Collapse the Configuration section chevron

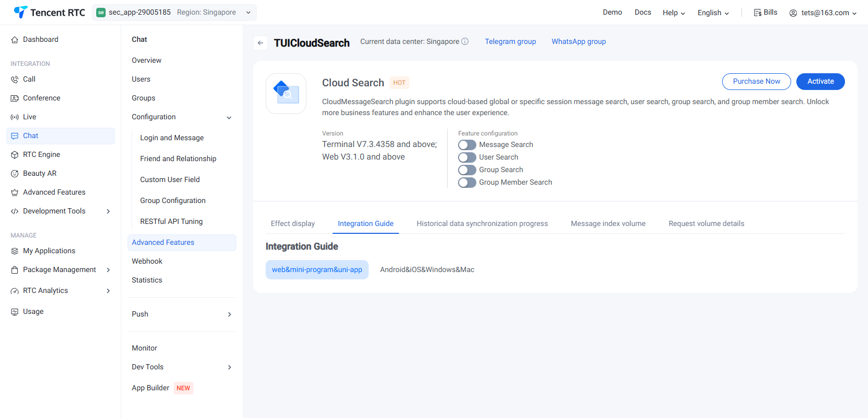(229, 118)
